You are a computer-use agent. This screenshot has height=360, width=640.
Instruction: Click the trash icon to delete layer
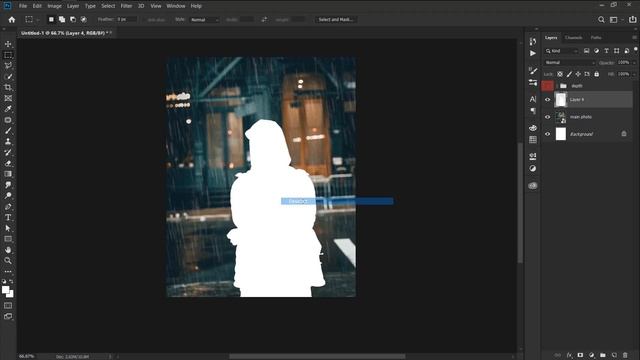(x=625, y=355)
